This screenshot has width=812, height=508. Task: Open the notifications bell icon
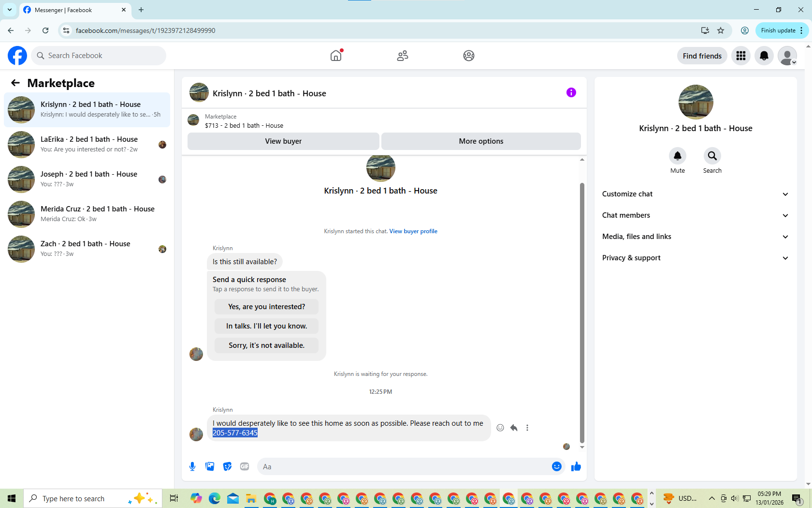coord(764,56)
